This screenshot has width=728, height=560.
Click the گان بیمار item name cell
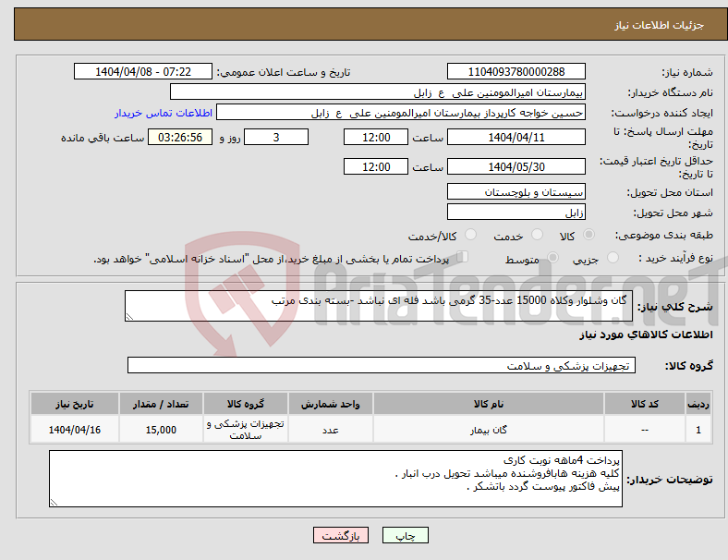[x=489, y=430]
